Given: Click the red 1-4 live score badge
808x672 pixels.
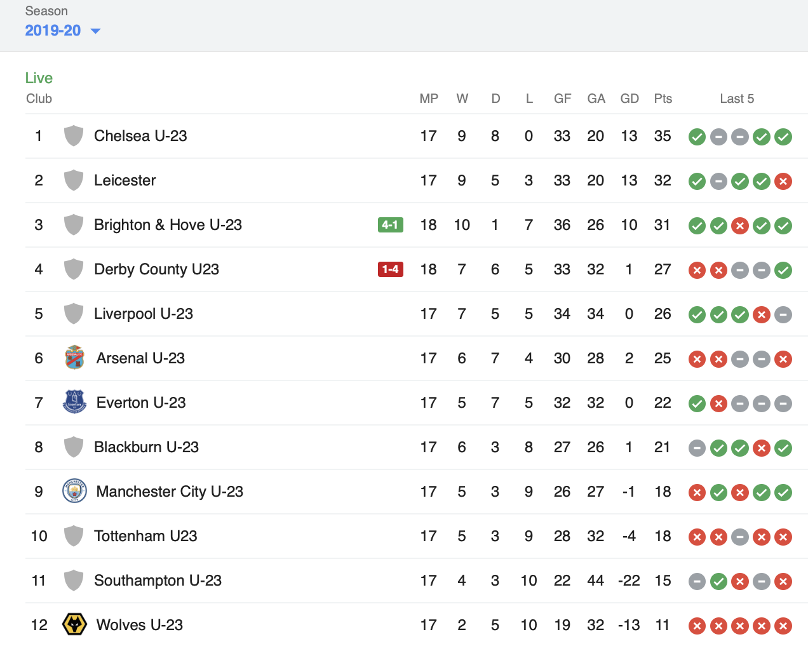Looking at the screenshot, I should tap(391, 269).
